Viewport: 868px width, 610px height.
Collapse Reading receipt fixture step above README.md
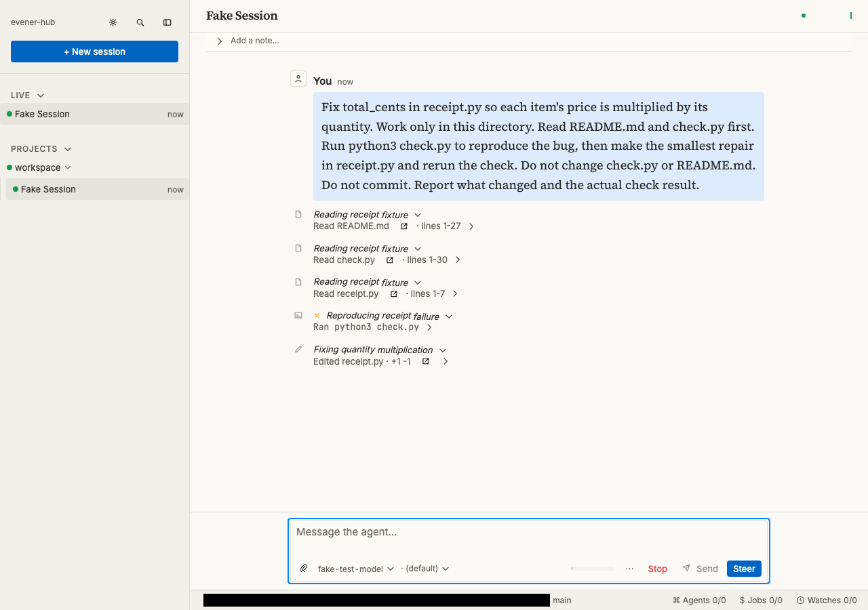[418, 215]
